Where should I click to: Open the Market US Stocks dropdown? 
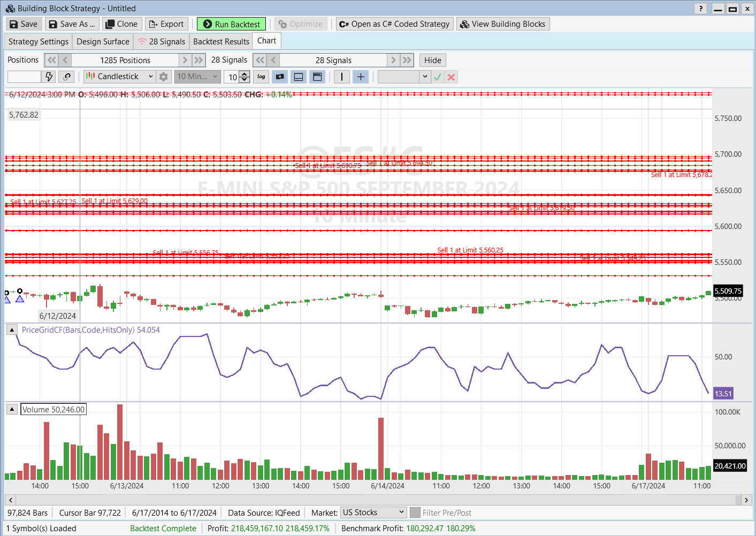click(373, 512)
